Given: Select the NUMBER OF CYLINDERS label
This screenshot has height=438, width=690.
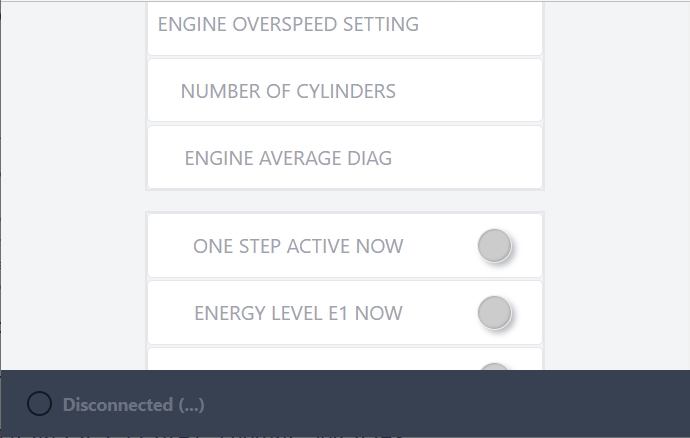Looking at the screenshot, I should point(288,91).
